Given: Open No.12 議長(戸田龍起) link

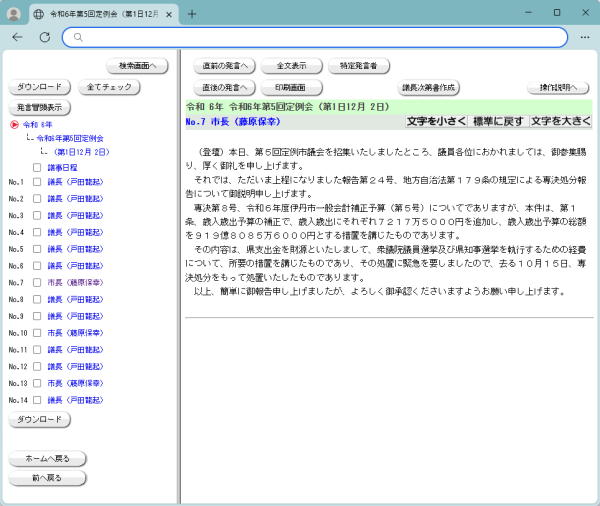Looking at the screenshot, I should coord(75,367).
